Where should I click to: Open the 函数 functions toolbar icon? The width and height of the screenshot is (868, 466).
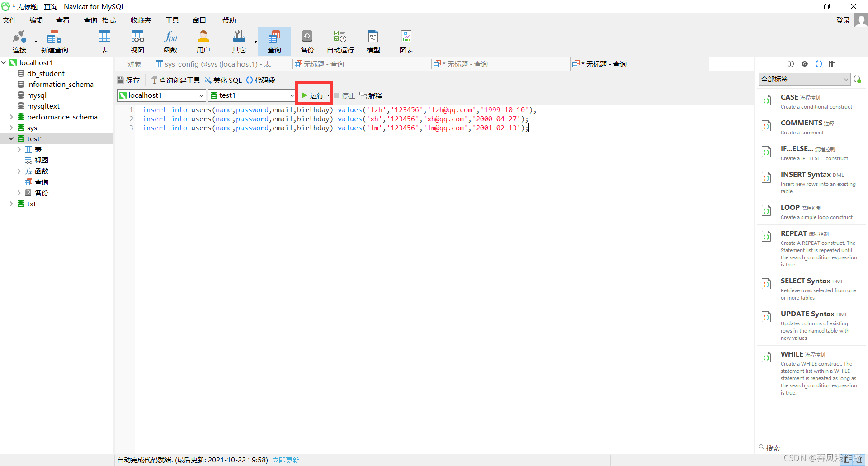tap(170, 42)
